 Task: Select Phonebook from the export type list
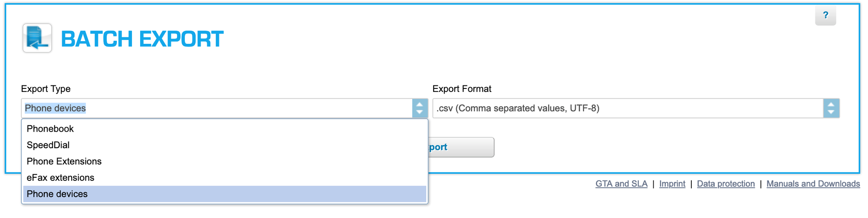click(50, 129)
